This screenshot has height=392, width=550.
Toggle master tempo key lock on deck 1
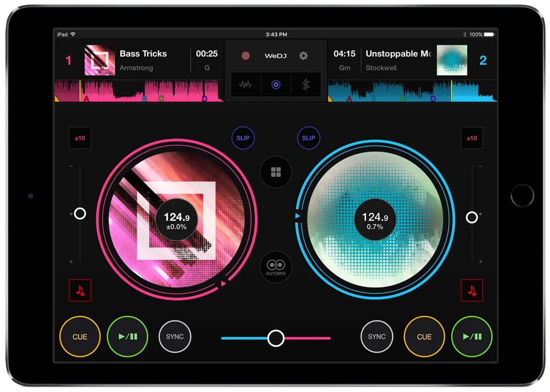pyautogui.click(x=80, y=290)
